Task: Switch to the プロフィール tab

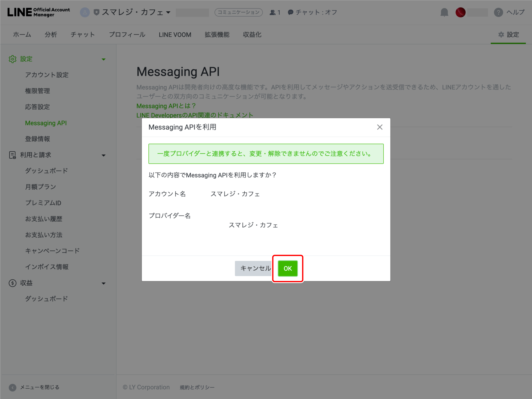Action: [x=127, y=35]
